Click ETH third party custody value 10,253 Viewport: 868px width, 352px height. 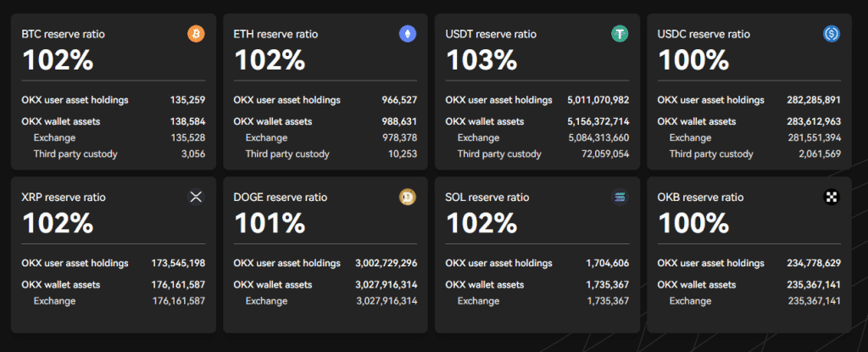(403, 154)
